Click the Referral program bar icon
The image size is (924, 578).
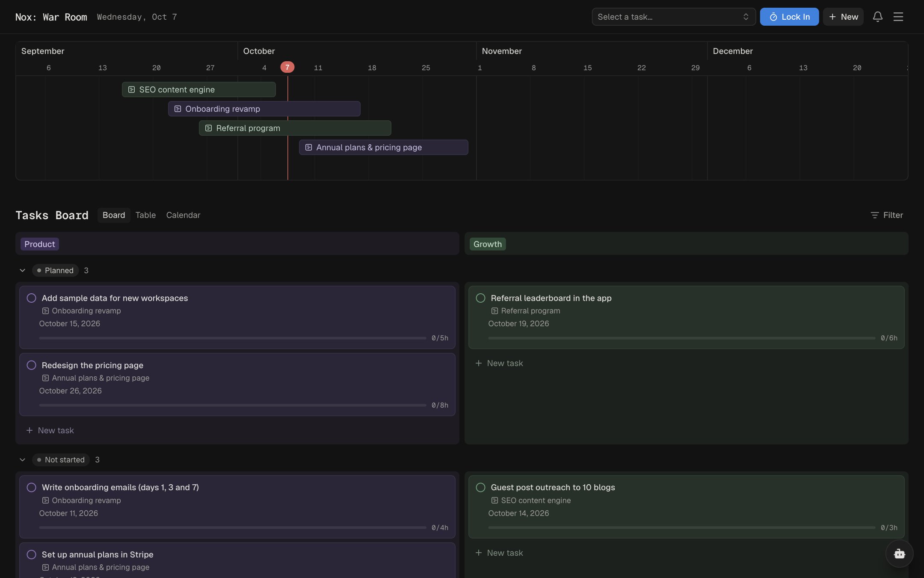click(208, 128)
